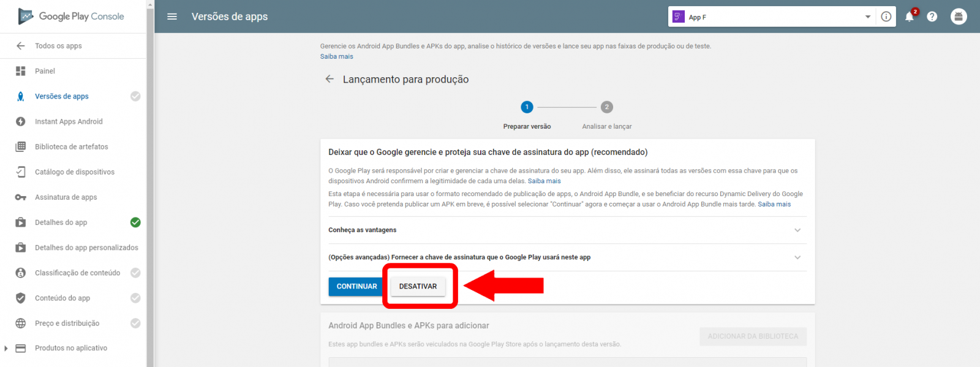Open the hamburger menu in top bar
Screen dimensions: 980x367
click(172, 17)
